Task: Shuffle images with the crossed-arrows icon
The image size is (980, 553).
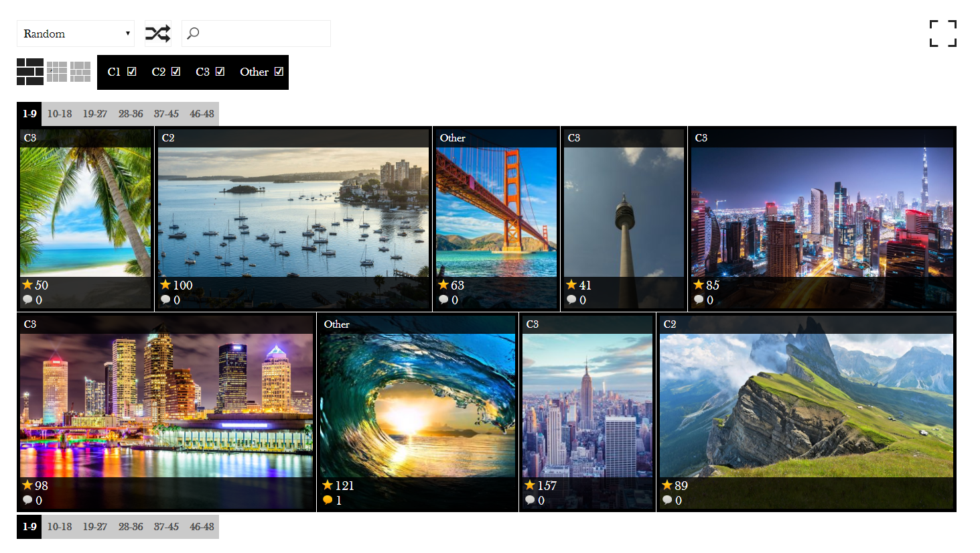Action: pyautogui.click(x=158, y=34)
